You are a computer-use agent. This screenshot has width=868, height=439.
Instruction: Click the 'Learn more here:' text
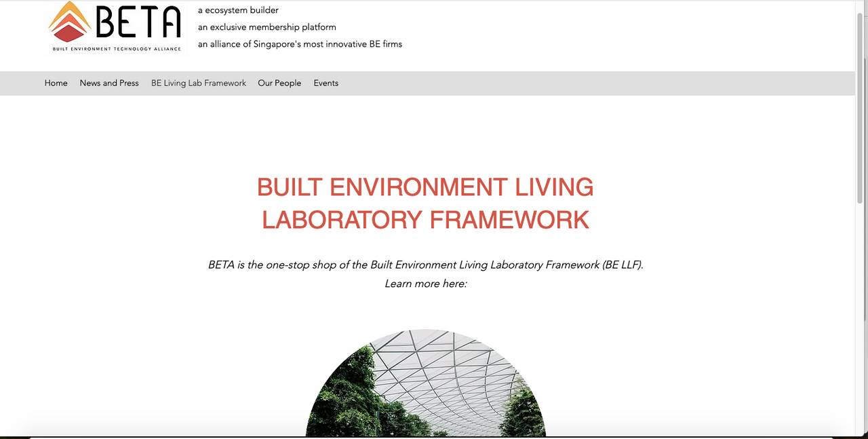[425, 284]
